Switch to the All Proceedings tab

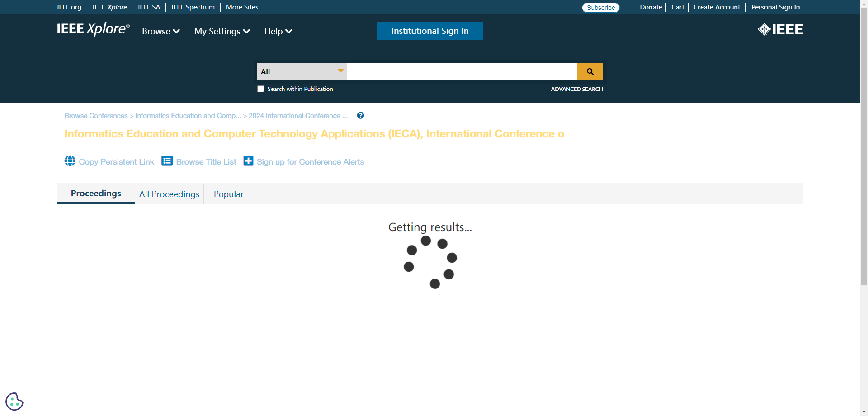coord(169,194)
